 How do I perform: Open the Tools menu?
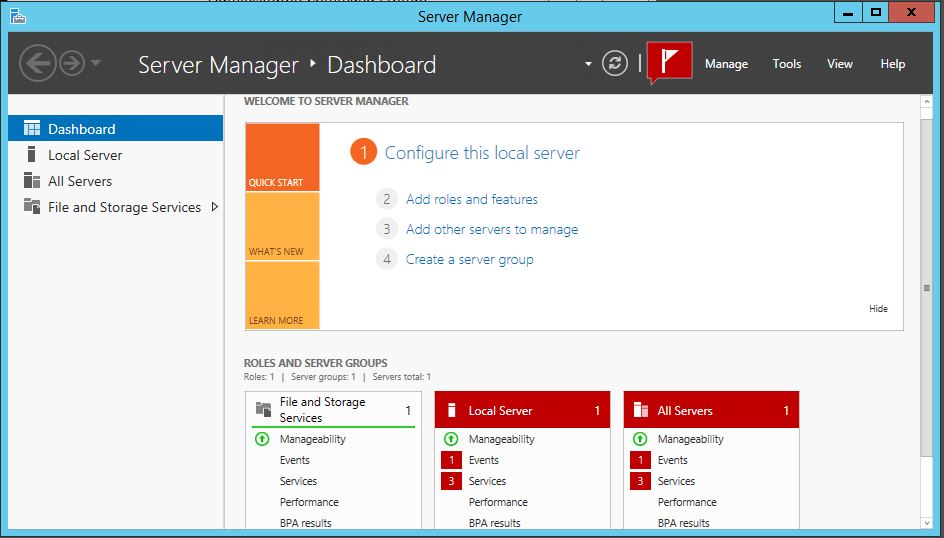tap(787, 64)
